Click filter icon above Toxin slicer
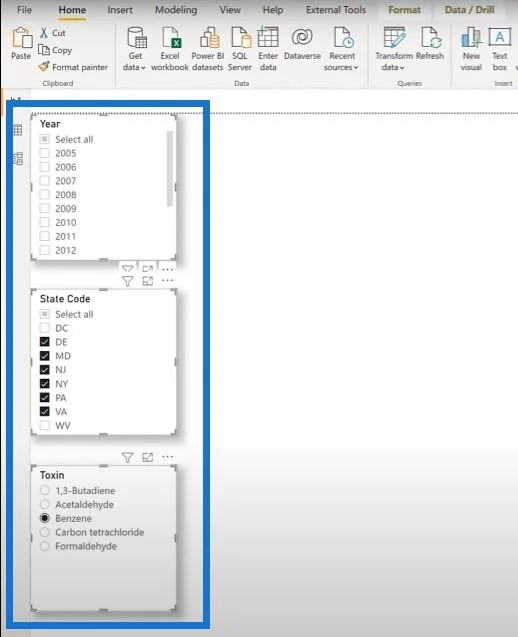Image resolution: width=518 pixels, height=637 pixels. click(128, 457)
